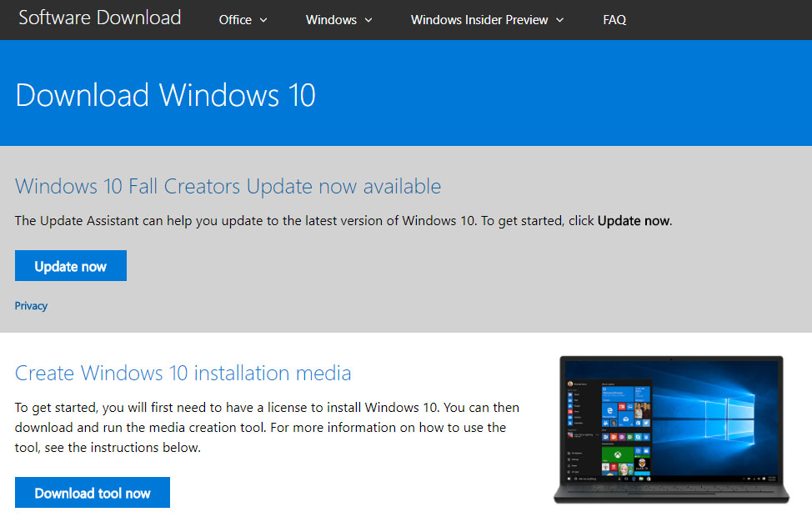This screenshot has width=812, height=517.
Task: Expand the Windows dropdown chevron
Action: click(x=368, y=20)
